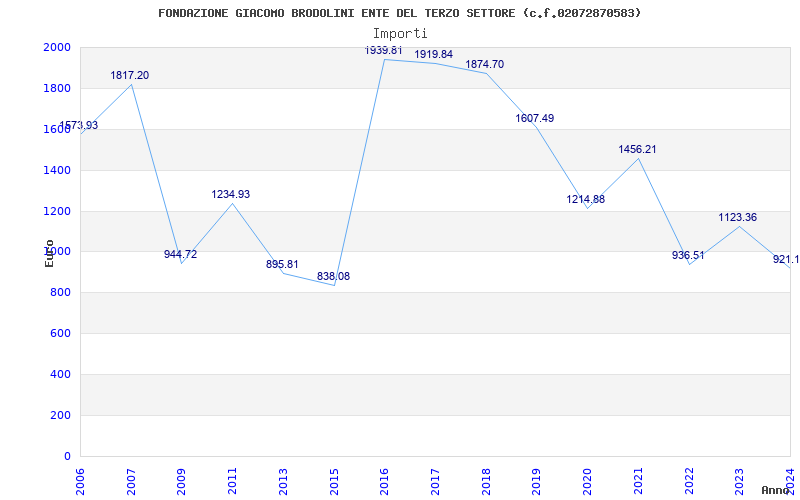
Task: Click the x-axis year 2013
Action: tap(283, 482)
